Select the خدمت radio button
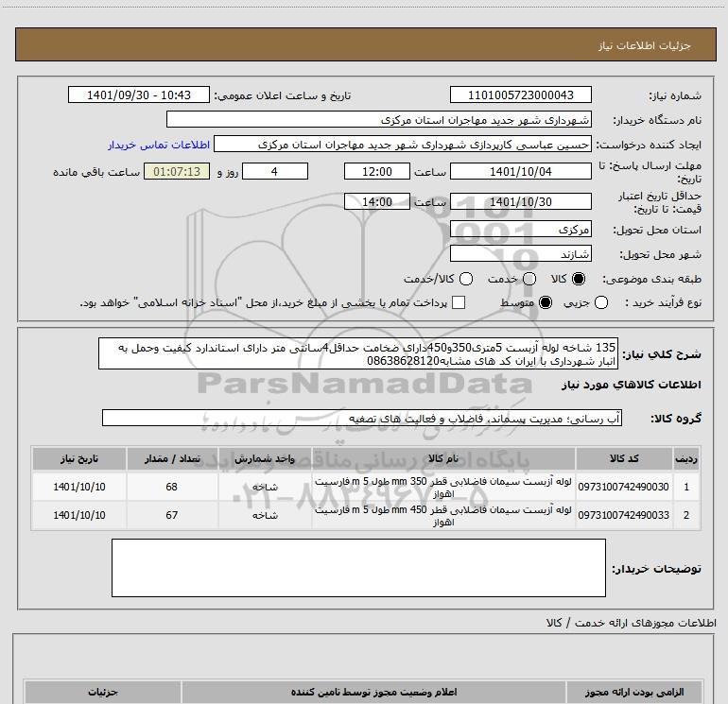 pyautogui.click(x=529, y=279)
